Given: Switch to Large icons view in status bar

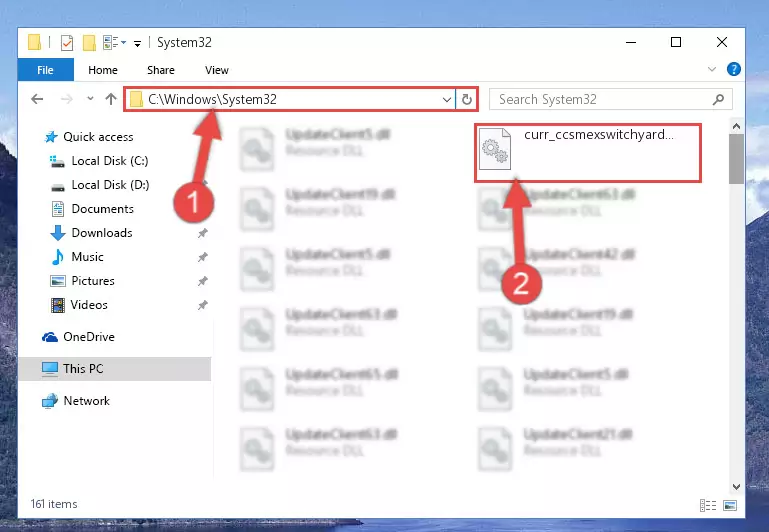Looking at the screenshot, I should 730,505.
